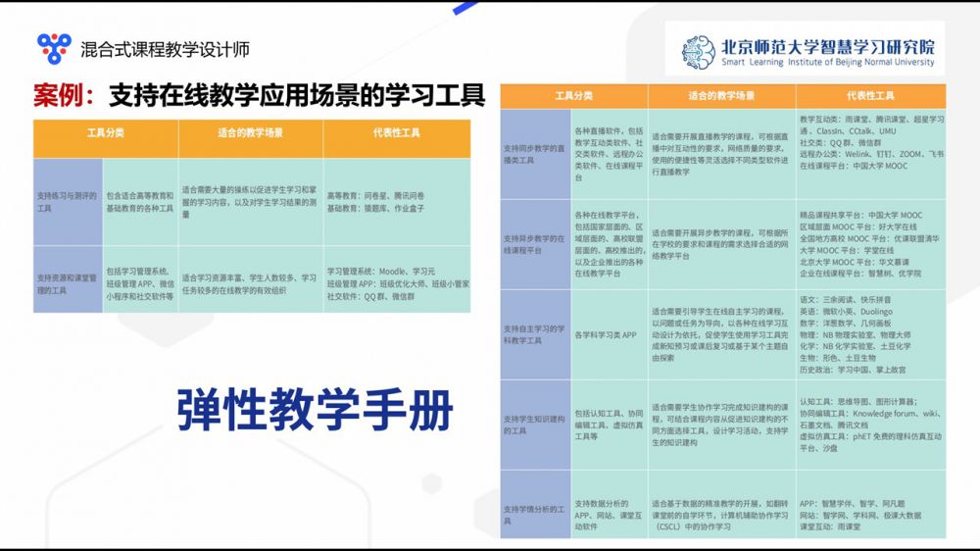Viewport: 980px width, 551px height.
Task: Click the blue and red dots logo icon
Action: pos(54,48)
